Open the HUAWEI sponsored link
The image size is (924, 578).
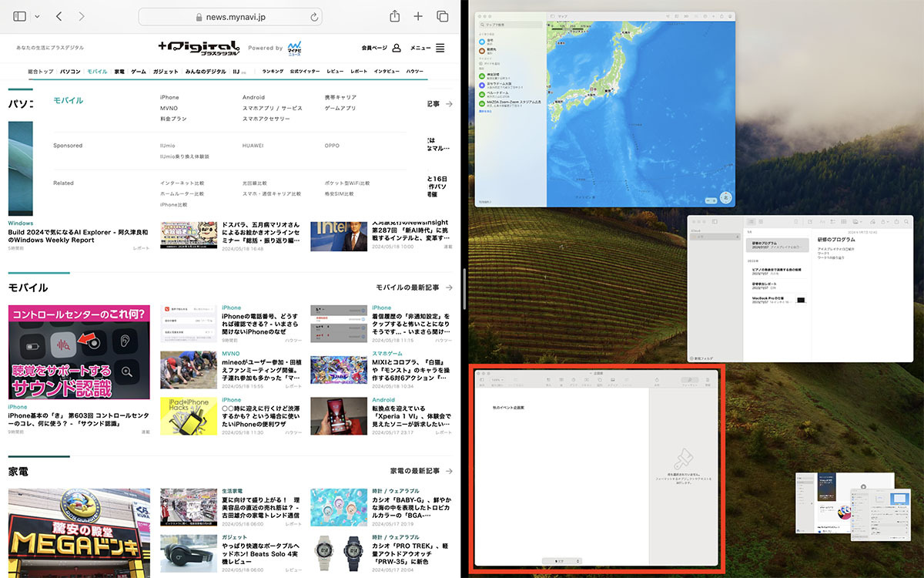point(253,146)
